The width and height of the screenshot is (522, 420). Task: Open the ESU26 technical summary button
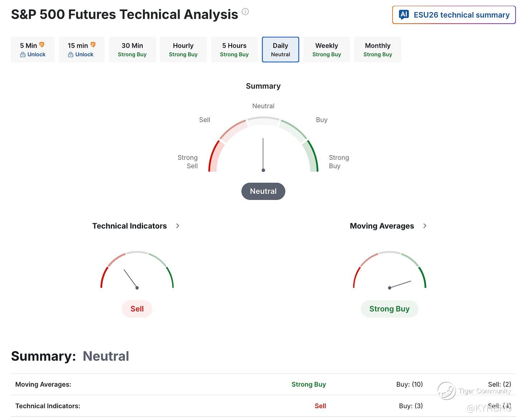[x=454, y=15]
